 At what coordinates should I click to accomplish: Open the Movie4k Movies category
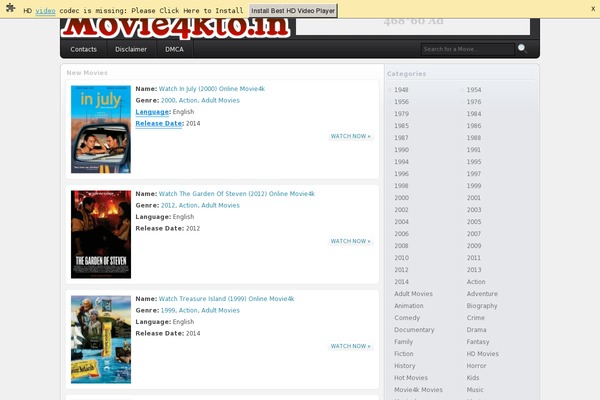(418, 390)
